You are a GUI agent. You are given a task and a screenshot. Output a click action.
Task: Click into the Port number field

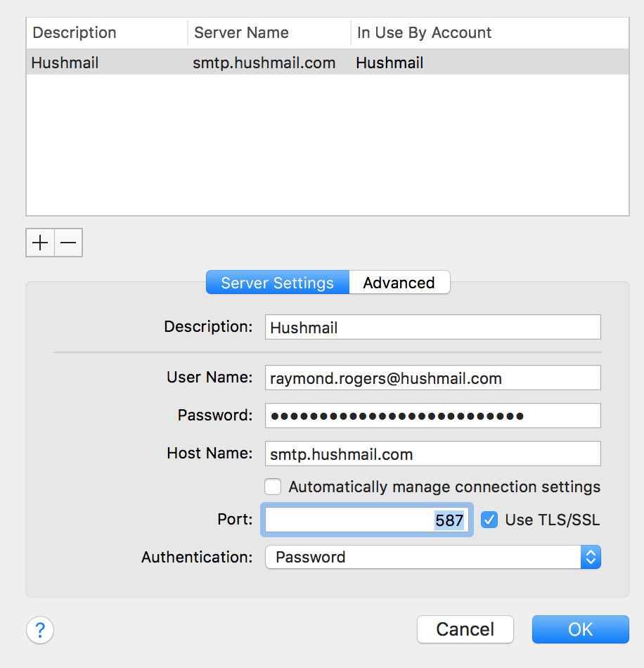(x=366, y=520)
